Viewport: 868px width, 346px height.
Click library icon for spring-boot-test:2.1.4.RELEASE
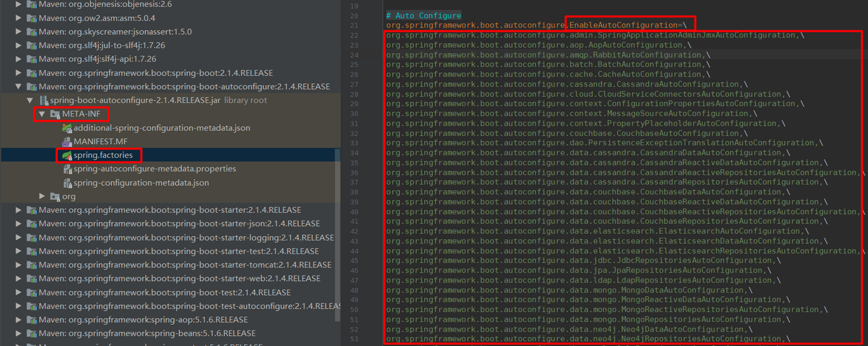click(x=31, y=292)
